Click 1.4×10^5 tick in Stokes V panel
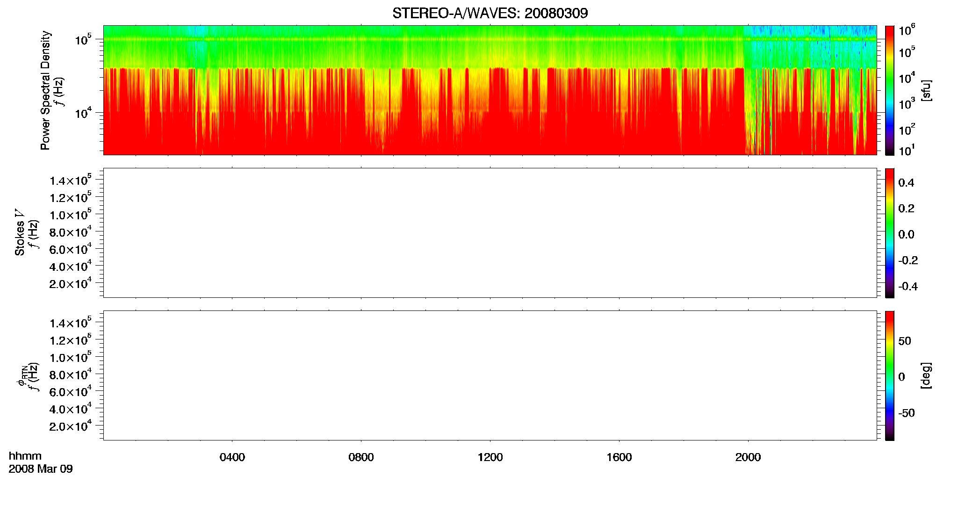Screen dimensions: 980x505 70,180
